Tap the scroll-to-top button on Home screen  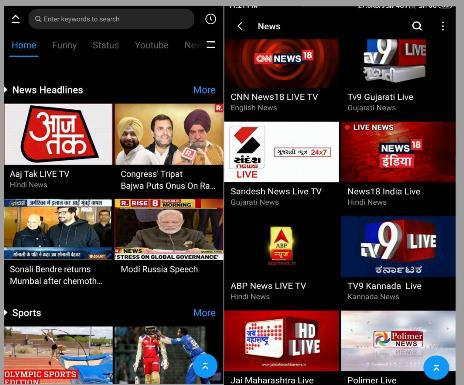coord(205,366)
